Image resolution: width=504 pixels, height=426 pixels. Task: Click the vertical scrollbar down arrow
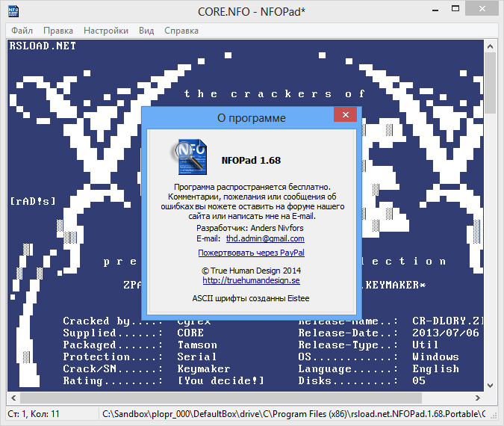pyautogui.click(x=490, y=385)
